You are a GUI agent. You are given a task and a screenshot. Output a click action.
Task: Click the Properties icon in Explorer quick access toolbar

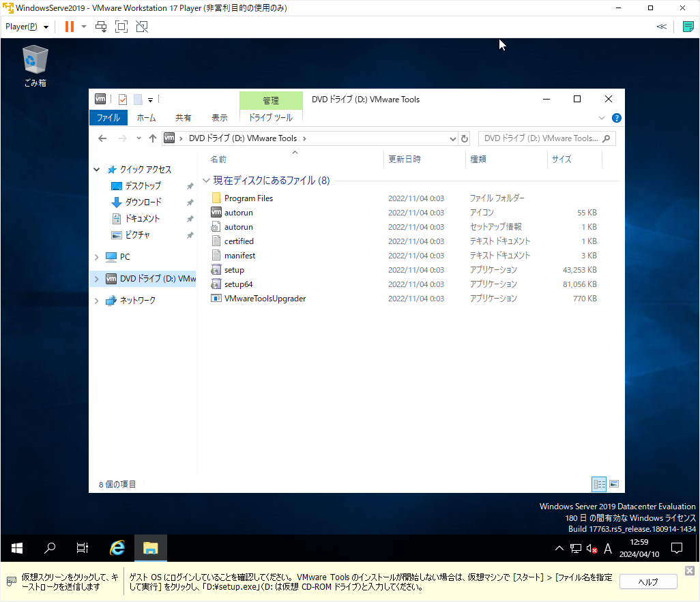tap(123, 100)
